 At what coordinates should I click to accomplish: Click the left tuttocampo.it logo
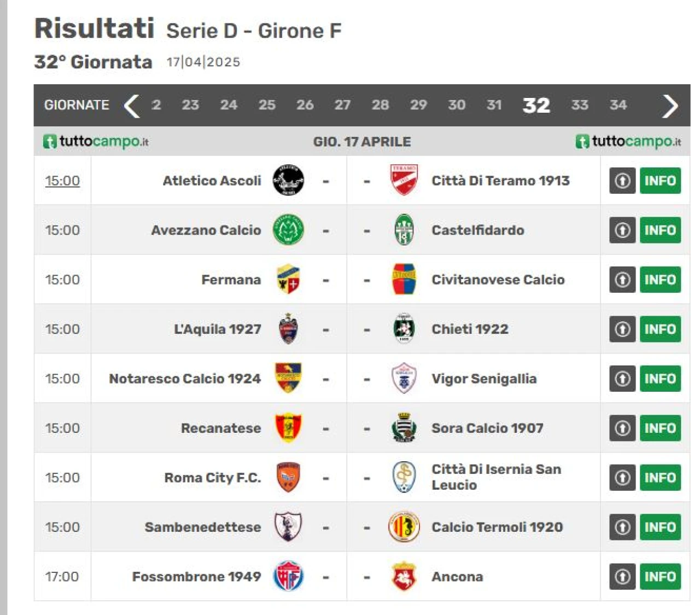(x=96, y=141)
